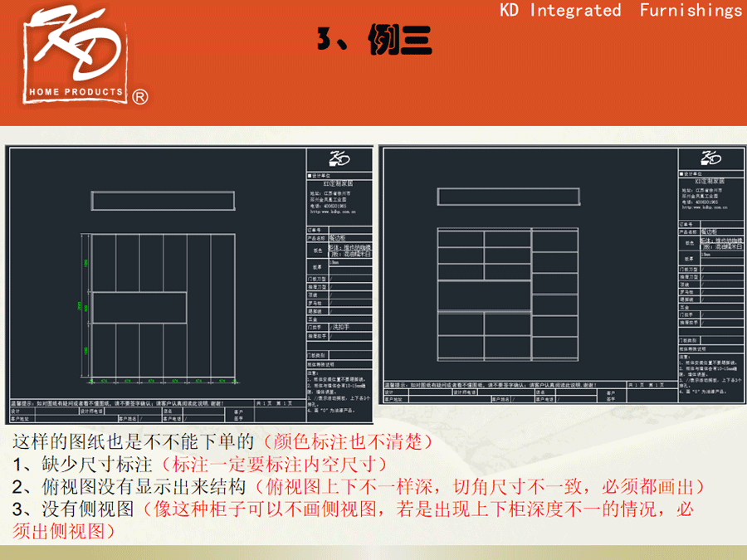
Task: Click the registered trademark symbol beside the logo
Action: pos(140,97)
